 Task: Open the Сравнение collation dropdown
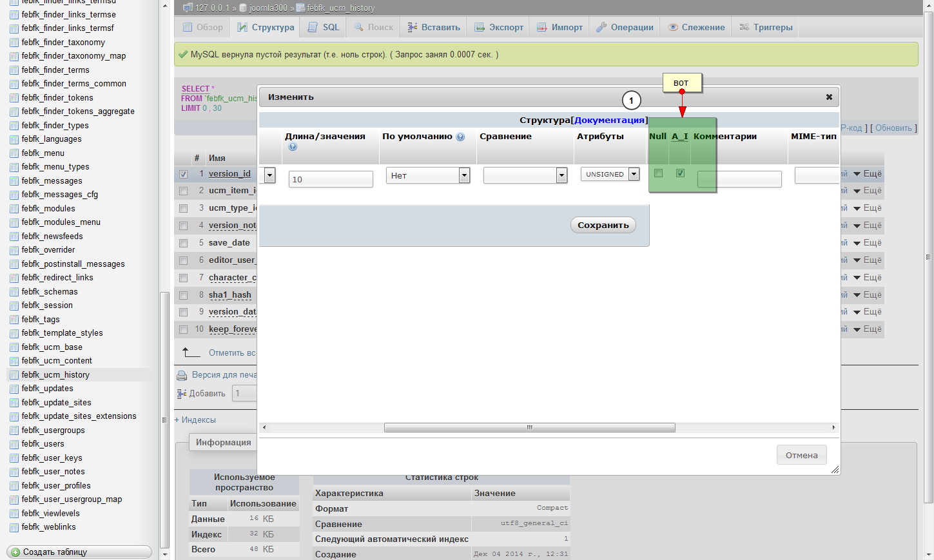pos(525,175)
